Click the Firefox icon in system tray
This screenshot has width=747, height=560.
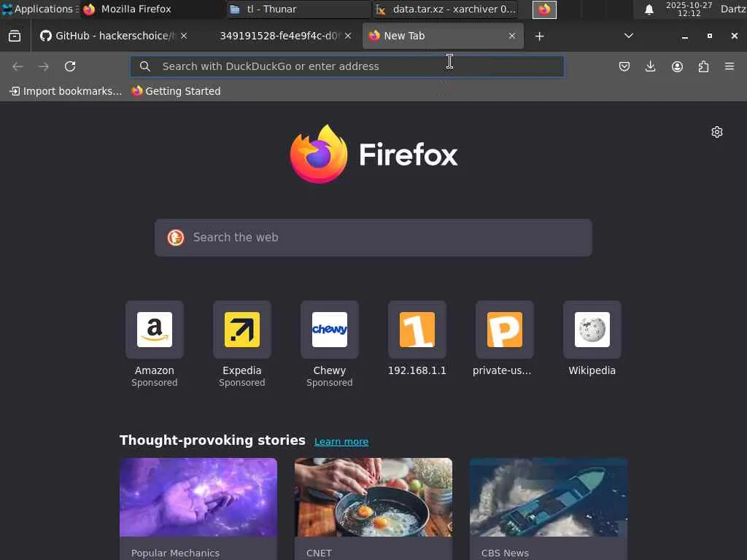click(x=544, y=9)
